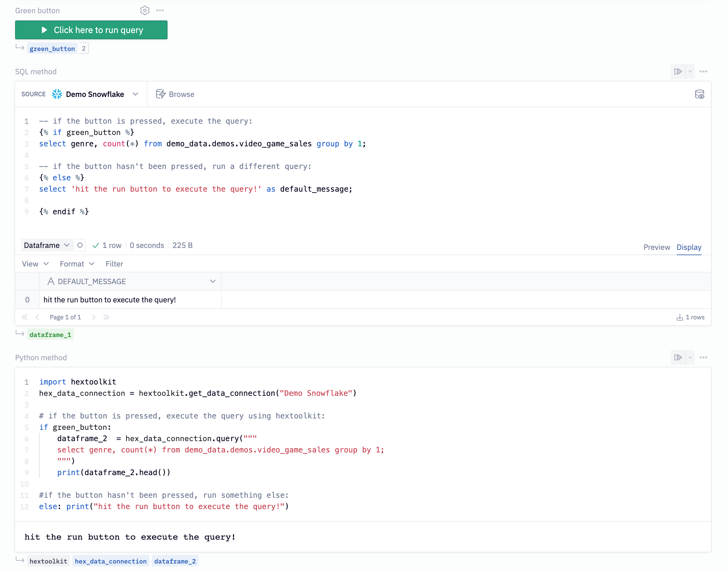The image size is (728, 572).
Task: Open SQL method cell options menu
Action: tap(703, 71)
